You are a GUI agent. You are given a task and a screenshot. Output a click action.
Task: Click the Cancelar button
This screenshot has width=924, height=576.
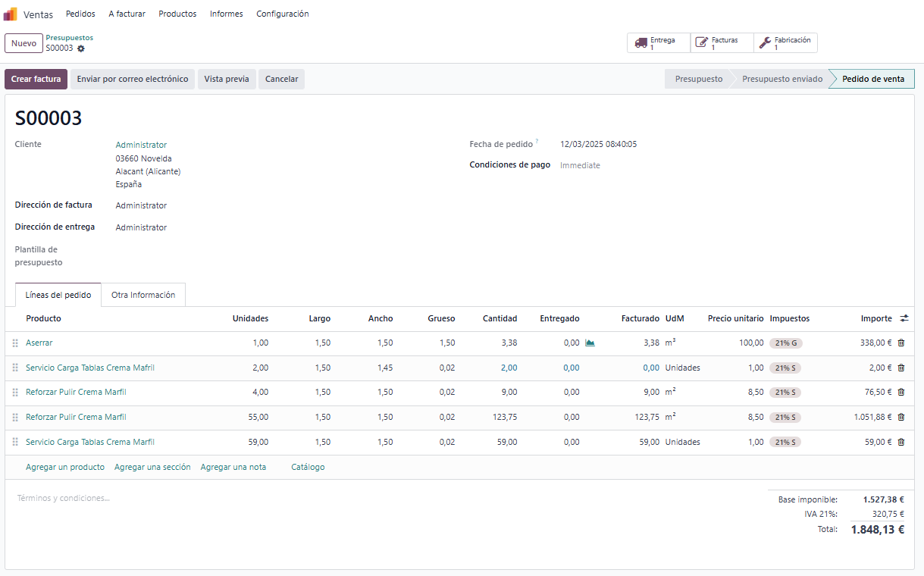coord(282,79)
